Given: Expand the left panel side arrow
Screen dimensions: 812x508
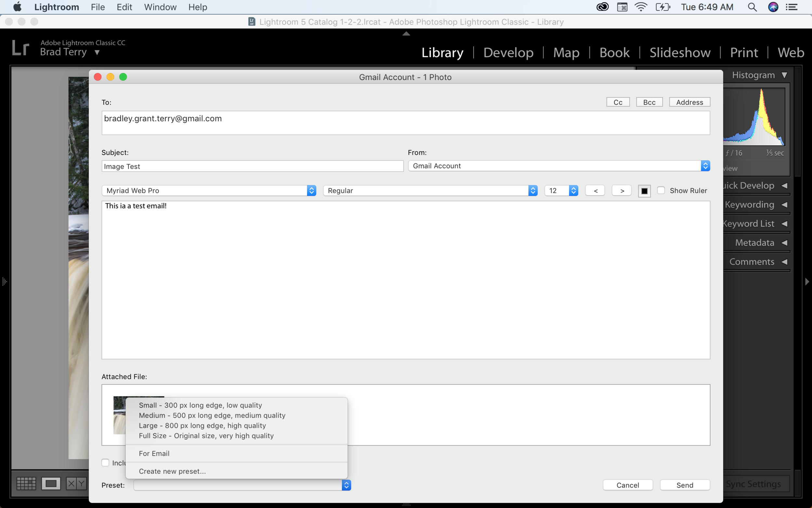Looking at the screenshot, I should [x=4, y=281].
